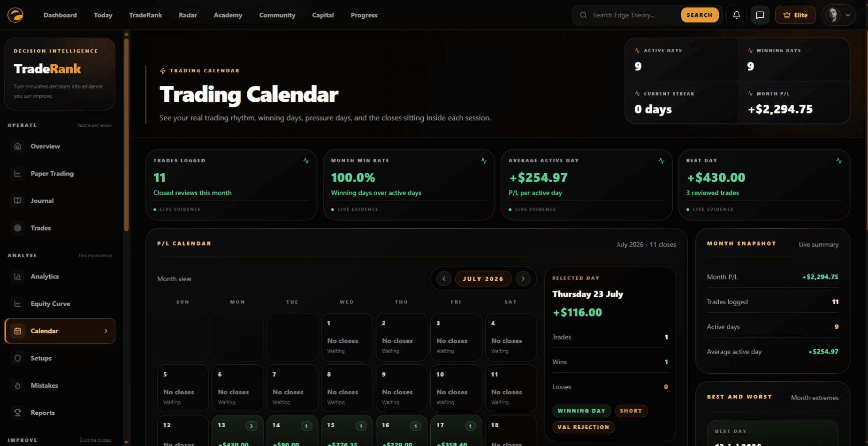This screenshot has height=446, width=868.
Task: Click the WINNING DAY tag
Action: (581, 411)
